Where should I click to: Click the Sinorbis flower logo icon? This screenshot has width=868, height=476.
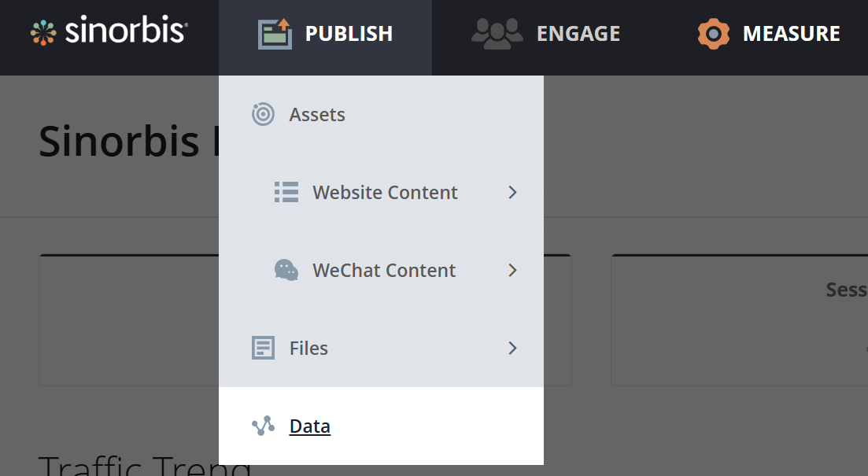coord(44,32)
